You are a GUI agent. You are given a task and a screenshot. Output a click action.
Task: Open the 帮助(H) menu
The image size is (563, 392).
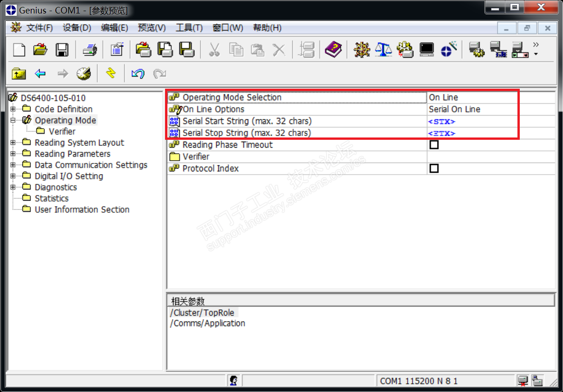267,28
